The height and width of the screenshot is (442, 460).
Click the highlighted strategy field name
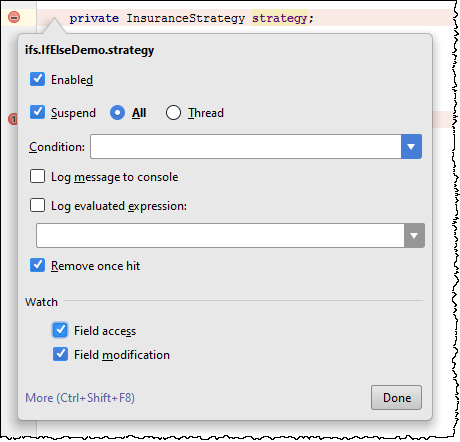point(280,18)
